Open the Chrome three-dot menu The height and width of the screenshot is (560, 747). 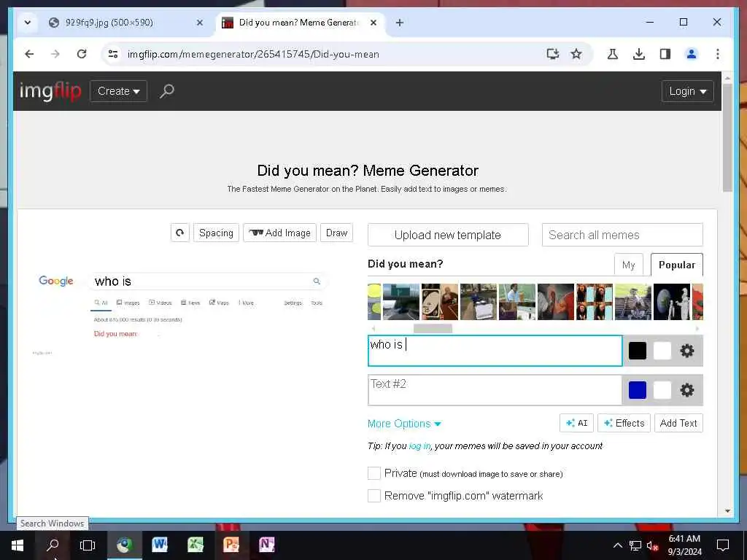click(x=718, y=54)
